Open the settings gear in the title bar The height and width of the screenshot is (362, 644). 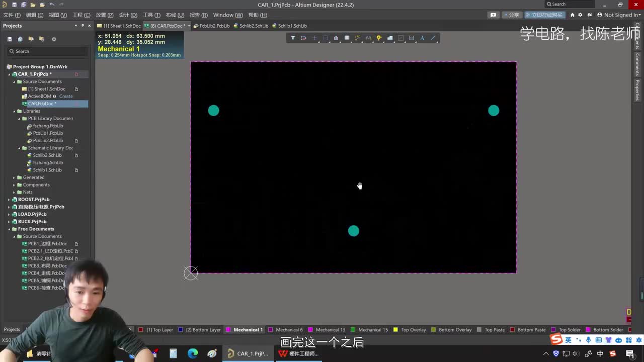click(580, 15)
